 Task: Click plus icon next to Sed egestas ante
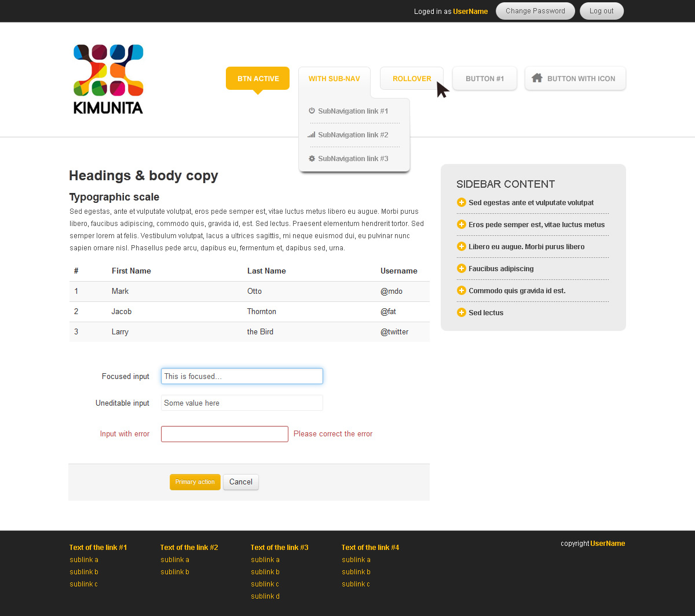click(x=462, y=202)
